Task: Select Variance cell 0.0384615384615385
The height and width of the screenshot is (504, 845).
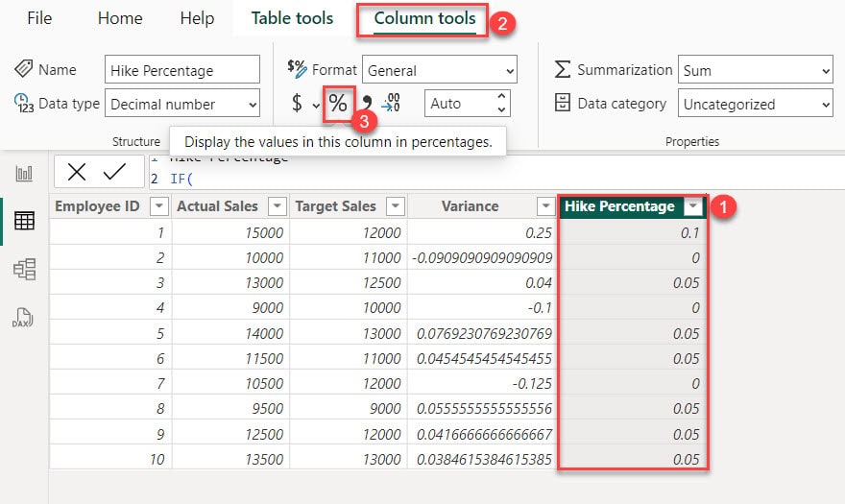Action: [x=483, y=459]
